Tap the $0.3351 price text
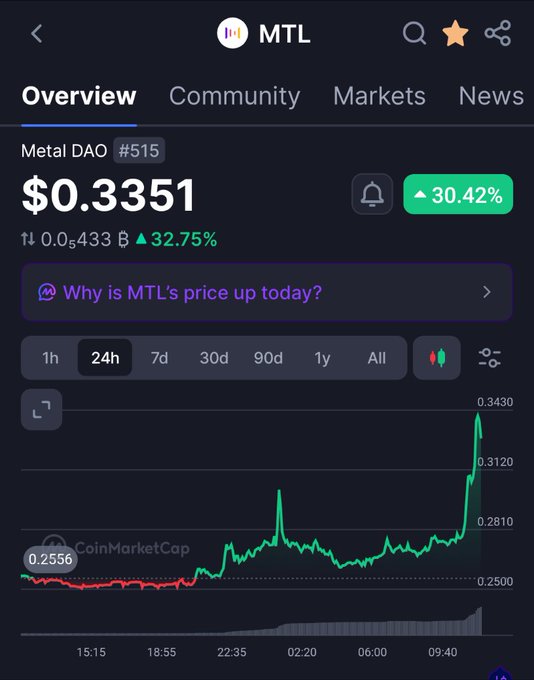The image size is (534, 680). point(108,196)
